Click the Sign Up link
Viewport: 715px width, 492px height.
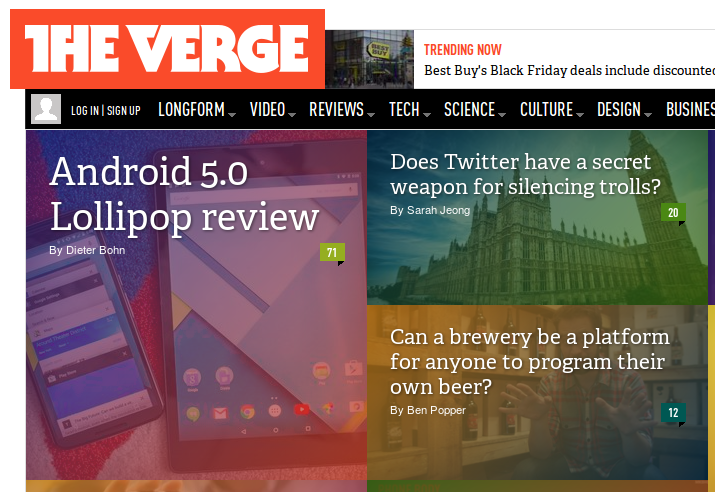click(x=124, y=111)
